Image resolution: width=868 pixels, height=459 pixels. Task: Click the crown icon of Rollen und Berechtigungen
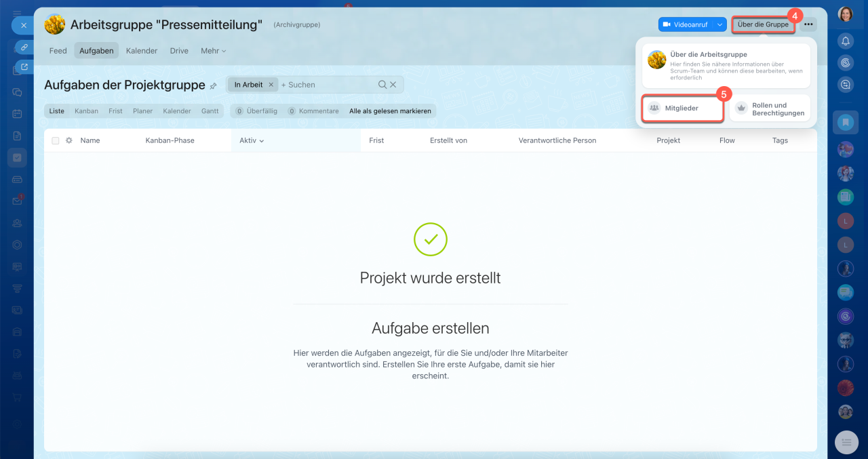pos(741,108)
